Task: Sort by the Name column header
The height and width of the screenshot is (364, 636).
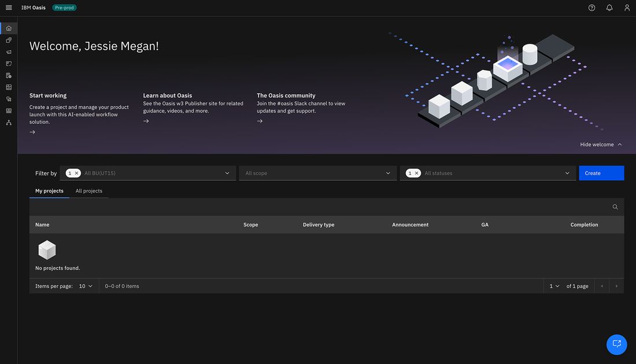Action: click(42, 225)
